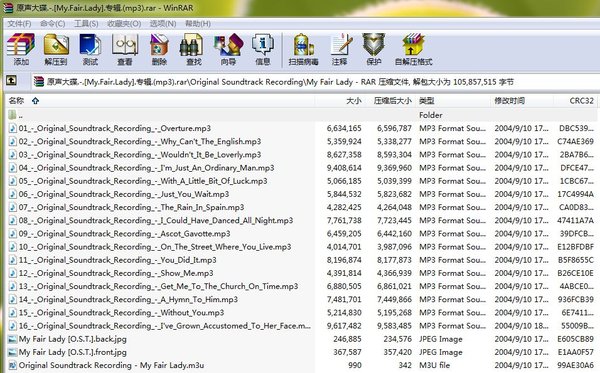The width and height of the screenshot is (600, 373).
Task: Click the Folder type cell of parent row
Action: click(431, 115)
